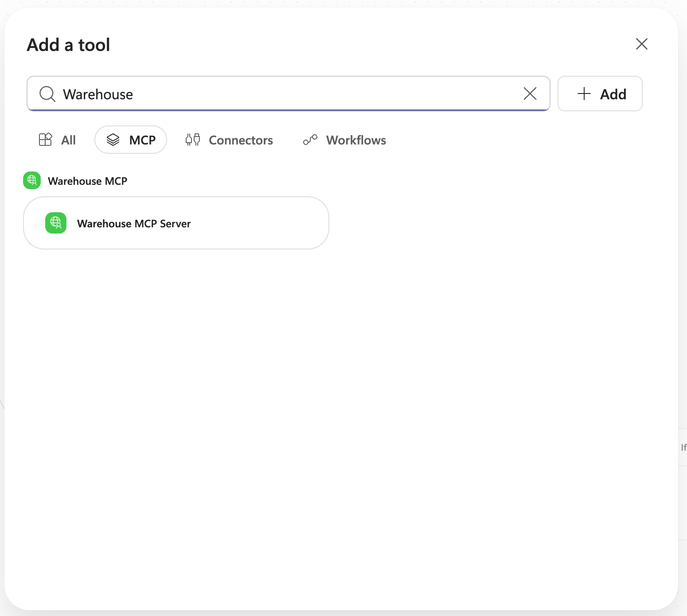Select the Warehouse MCP Server card
The width and height of the screenshot is (687, 616).
pos(176,223)
